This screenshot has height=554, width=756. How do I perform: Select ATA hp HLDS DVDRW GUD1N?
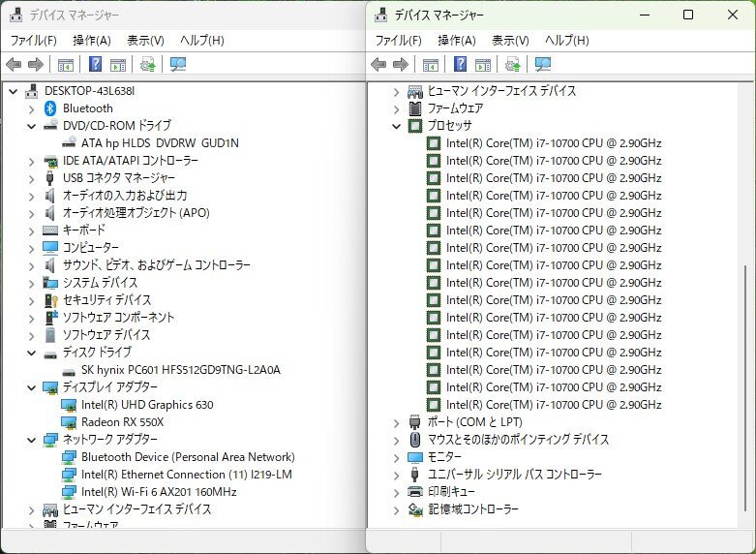[x=160, y=143]
